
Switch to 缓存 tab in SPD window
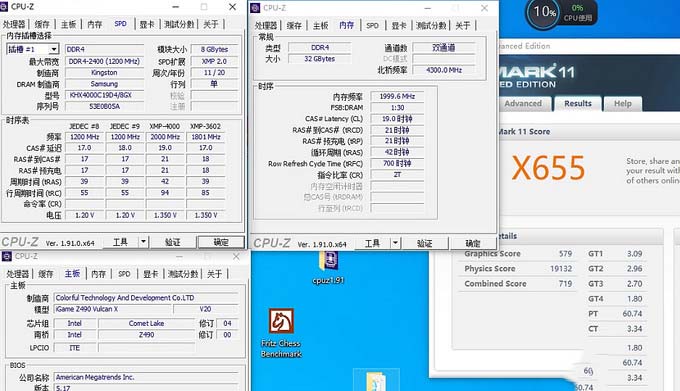tap(42, 24)
